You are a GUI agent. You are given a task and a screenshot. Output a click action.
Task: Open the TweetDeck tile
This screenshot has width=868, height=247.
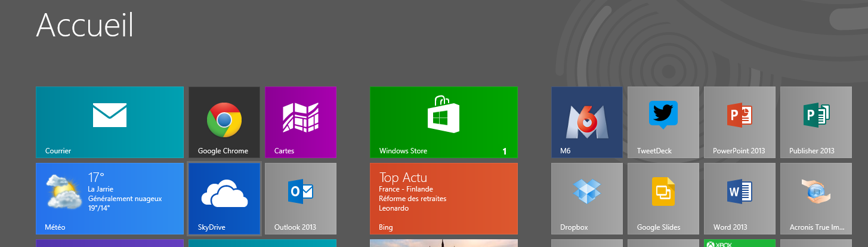click(x=663, y=122)
